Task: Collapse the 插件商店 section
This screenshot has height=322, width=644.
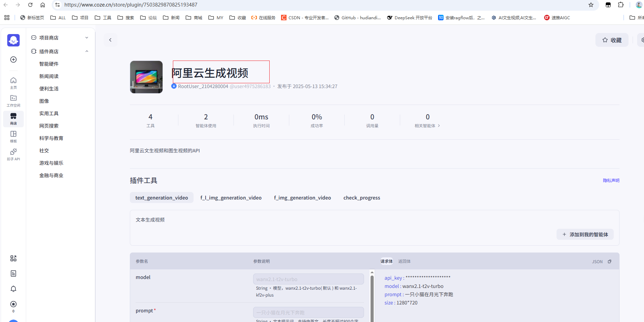Action: (87, 51)
